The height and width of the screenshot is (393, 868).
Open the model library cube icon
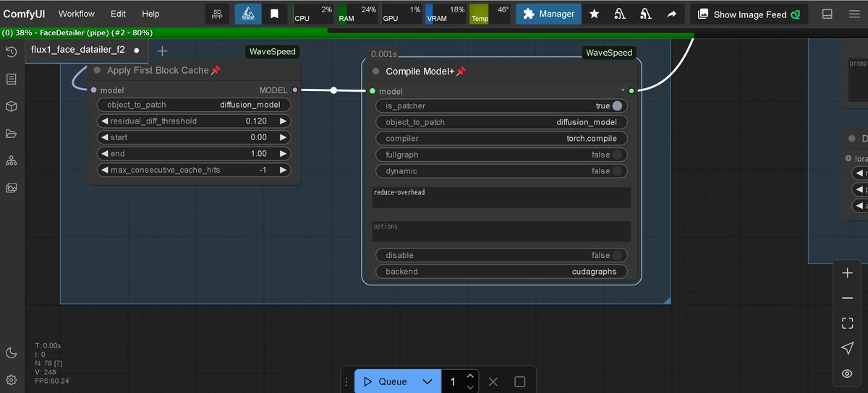tap(12, 106)
